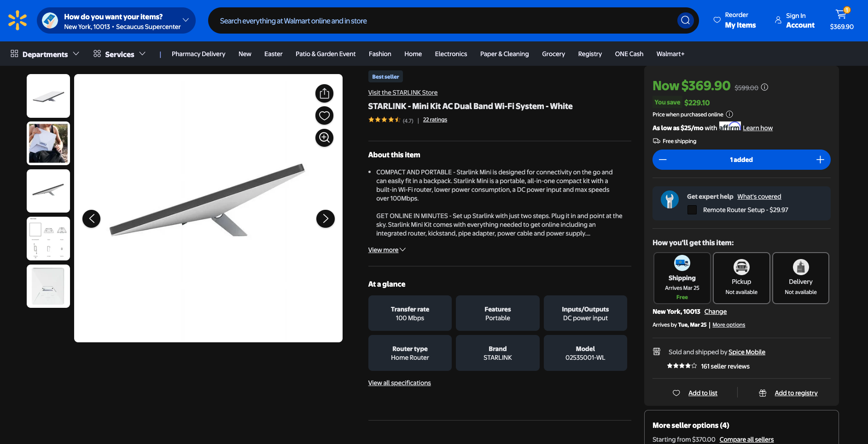
Task: Click the search magnifier button
Action: (685, 20)
